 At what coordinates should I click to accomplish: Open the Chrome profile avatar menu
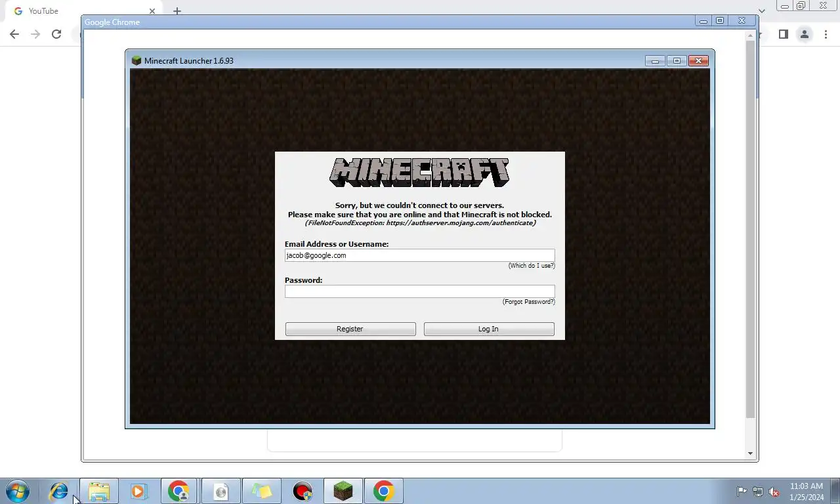[x=805, y=34]
